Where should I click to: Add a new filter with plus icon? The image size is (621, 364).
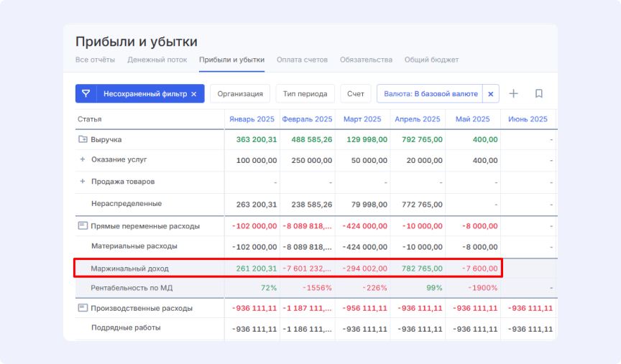pos(513,93)
